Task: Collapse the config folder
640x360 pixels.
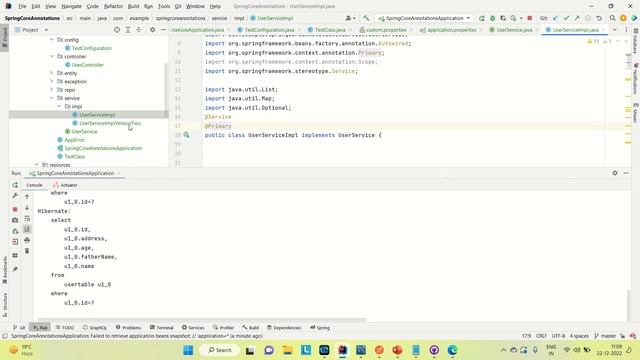Action: coord(52,40)
